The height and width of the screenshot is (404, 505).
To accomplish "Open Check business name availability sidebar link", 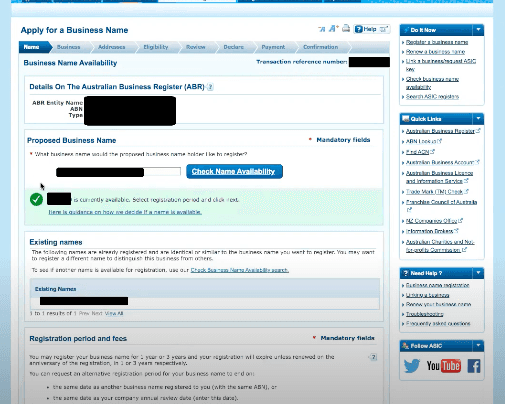I will point(432,83).
